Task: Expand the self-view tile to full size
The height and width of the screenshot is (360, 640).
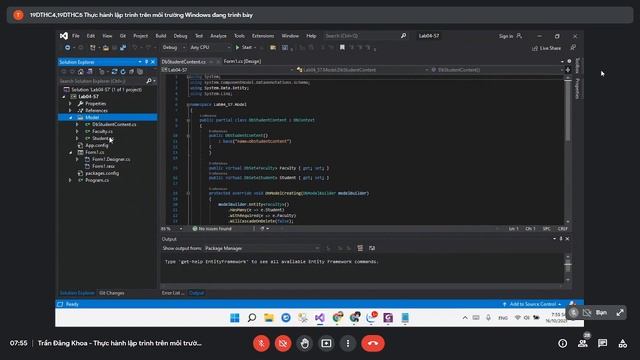Action: pos(620,313)
